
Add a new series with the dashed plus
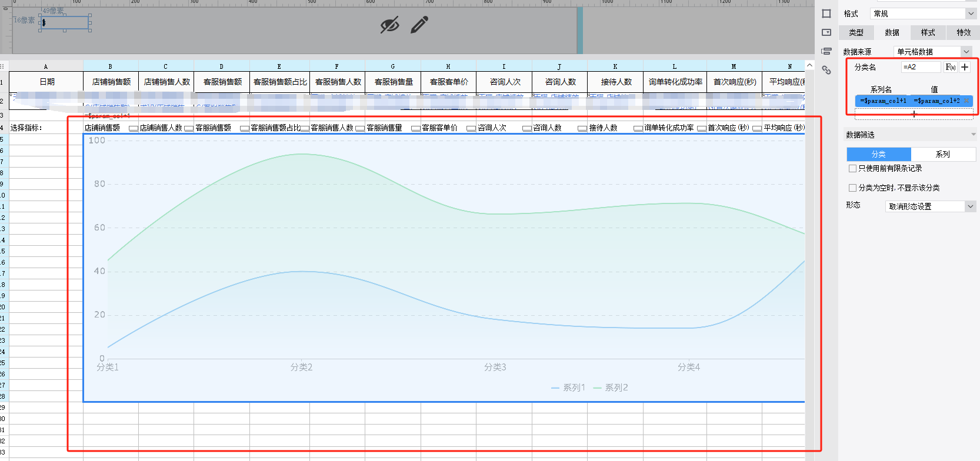914,114
